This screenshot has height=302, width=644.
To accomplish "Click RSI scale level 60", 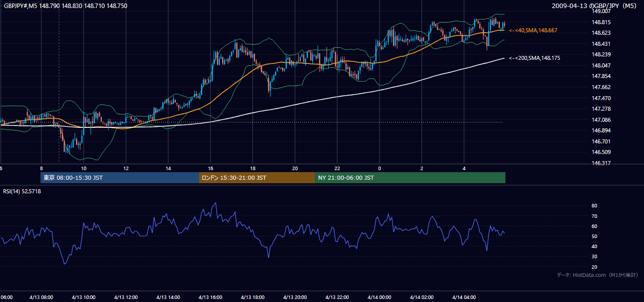I will click(594, 226).
